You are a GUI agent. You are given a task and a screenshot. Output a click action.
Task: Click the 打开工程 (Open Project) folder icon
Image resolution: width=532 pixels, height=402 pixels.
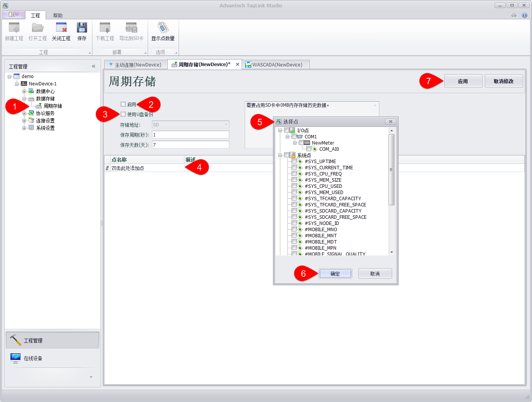[x=38, y=28]
